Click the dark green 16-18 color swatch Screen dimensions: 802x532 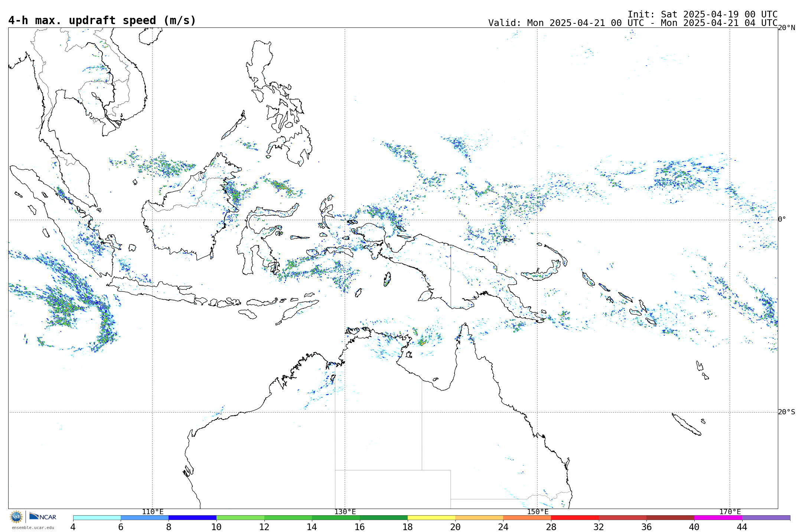pos(384,518)
